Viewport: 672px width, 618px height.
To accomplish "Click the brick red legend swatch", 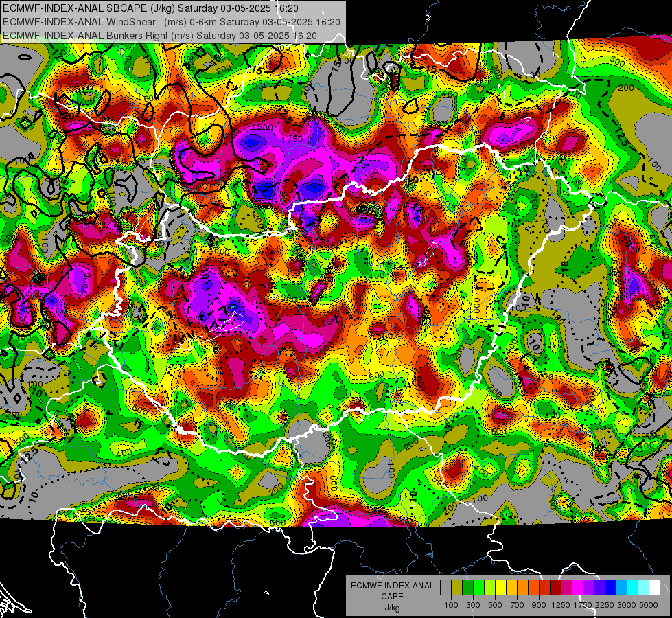I will 545,588.
